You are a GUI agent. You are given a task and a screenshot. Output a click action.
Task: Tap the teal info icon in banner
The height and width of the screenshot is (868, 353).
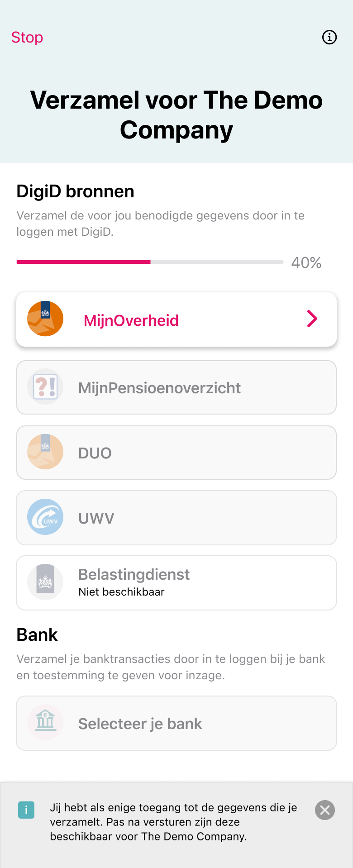pos(26,810)
